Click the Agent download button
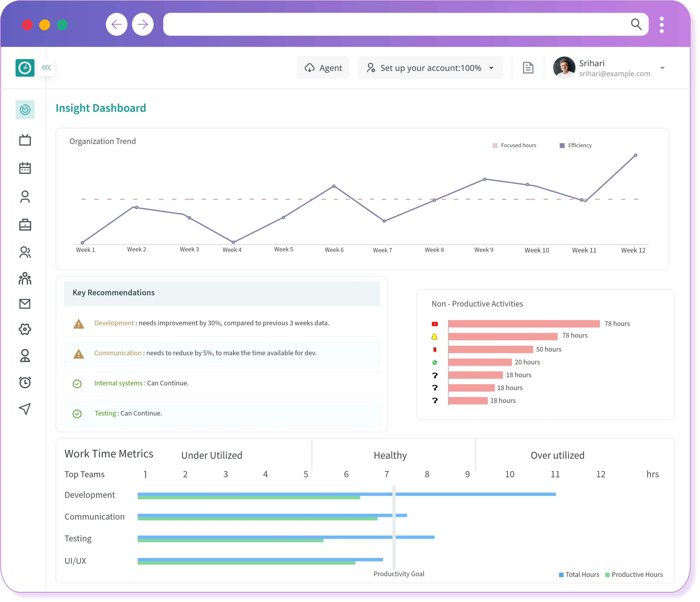The image size is (700, 602). (323, 68)
